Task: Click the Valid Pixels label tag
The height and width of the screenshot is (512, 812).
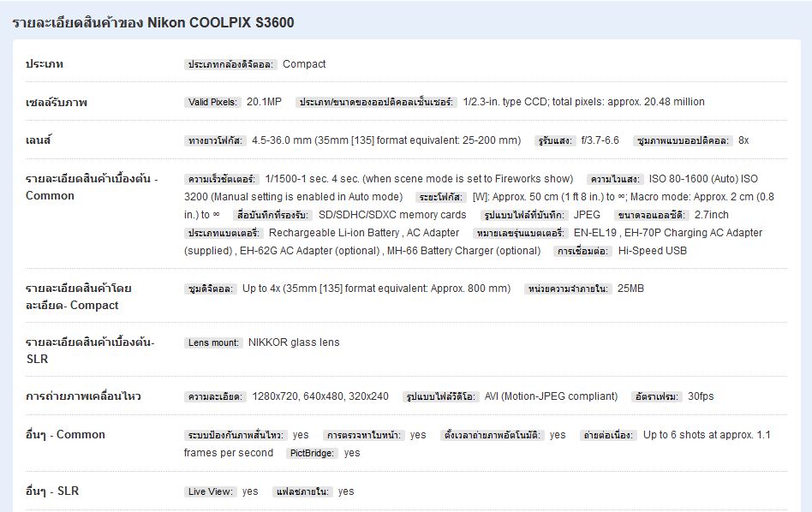Action: point(212,102)
